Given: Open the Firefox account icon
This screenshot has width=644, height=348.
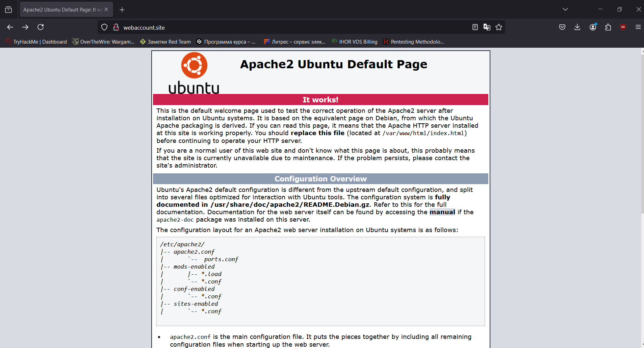Looking at the screenshot, I should coord(593,27).
